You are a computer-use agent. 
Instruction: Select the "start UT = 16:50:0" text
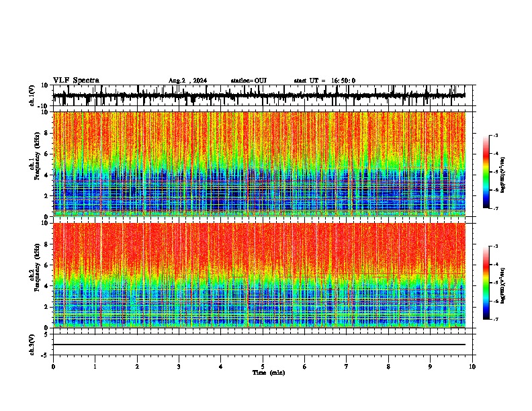tap(324, 81)
